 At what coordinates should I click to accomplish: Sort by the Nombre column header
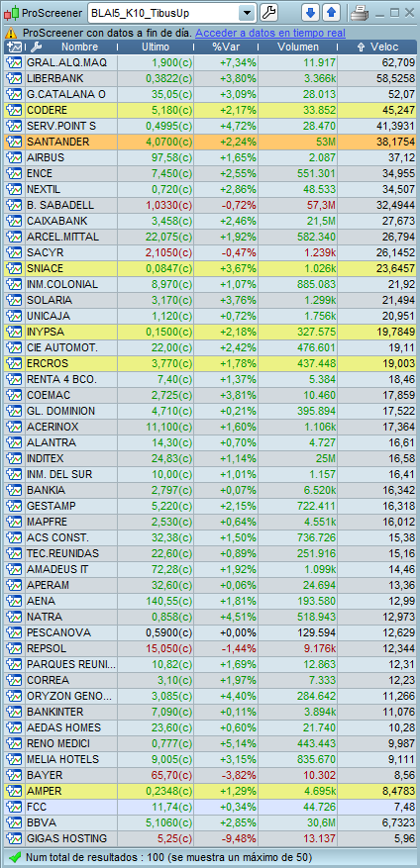(x=80, y=48)
